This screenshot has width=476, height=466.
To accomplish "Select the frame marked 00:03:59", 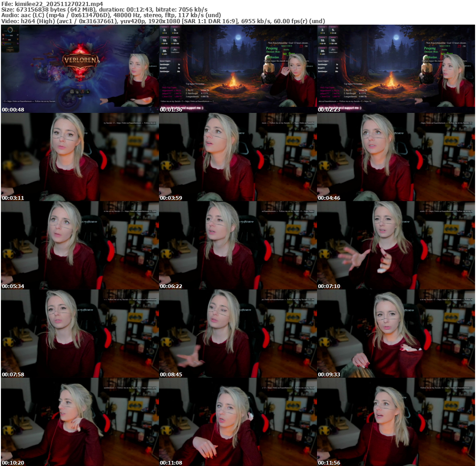I will [x=238, y=157].
